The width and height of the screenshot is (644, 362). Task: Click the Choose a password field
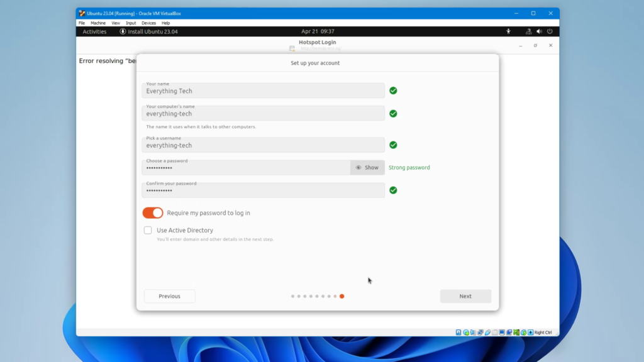point(246,167)
